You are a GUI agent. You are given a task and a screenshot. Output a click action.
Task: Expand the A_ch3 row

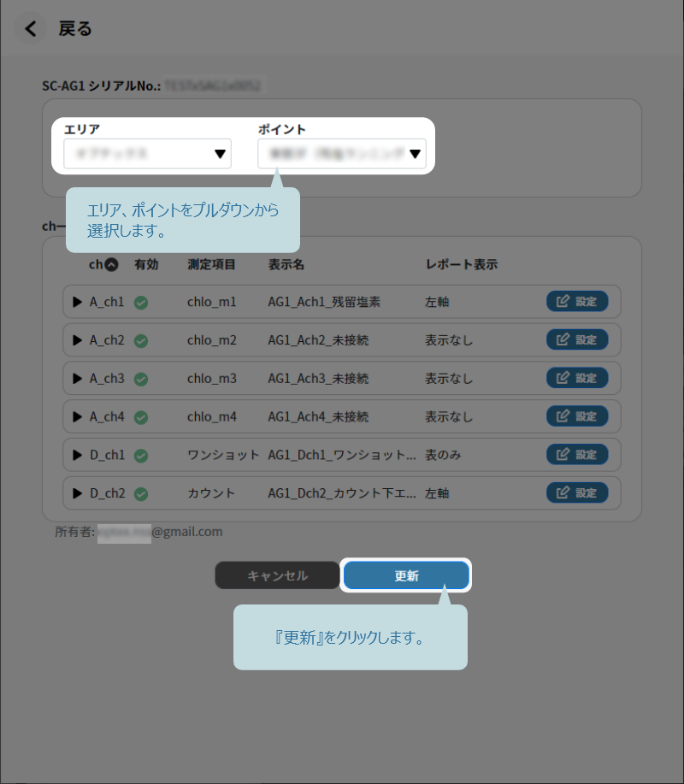77,379
